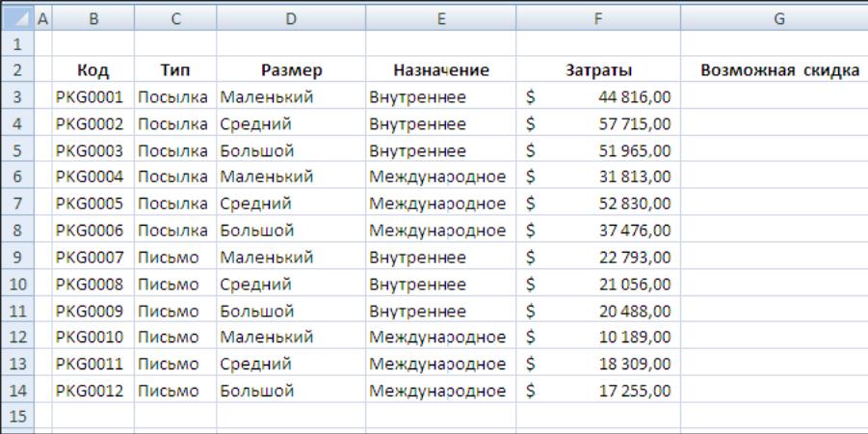This screenshot has height=434, width=868.
Task: Click the cost cell 57 715,00
Action: coord(598,123)
